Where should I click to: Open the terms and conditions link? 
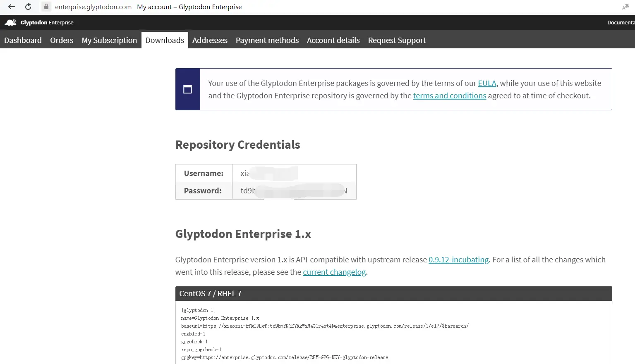450,95
